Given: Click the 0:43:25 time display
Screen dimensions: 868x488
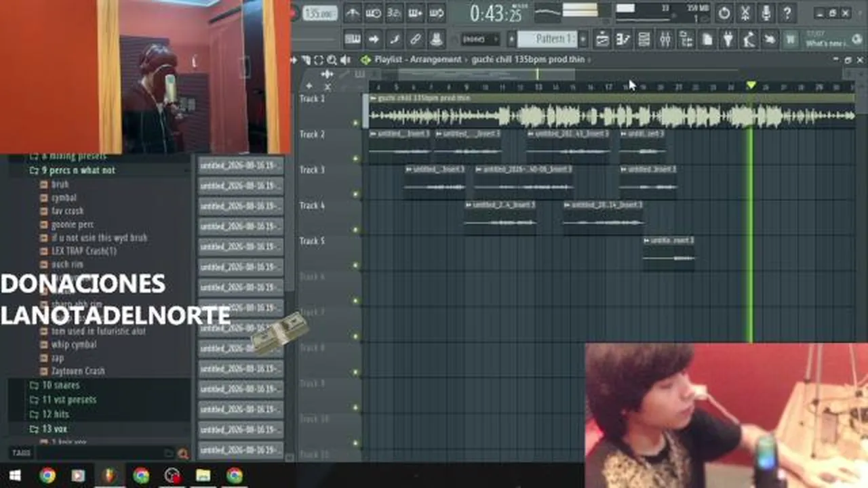Looking at the screenshot, I should [496, 13].
